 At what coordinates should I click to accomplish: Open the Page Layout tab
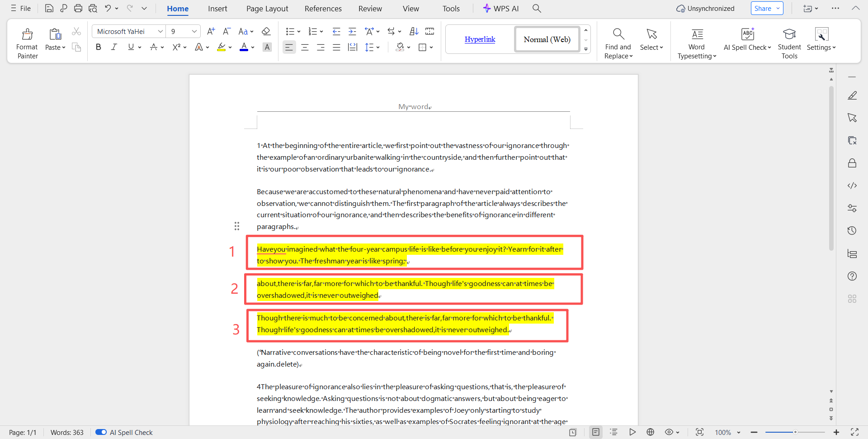point(267,9)
